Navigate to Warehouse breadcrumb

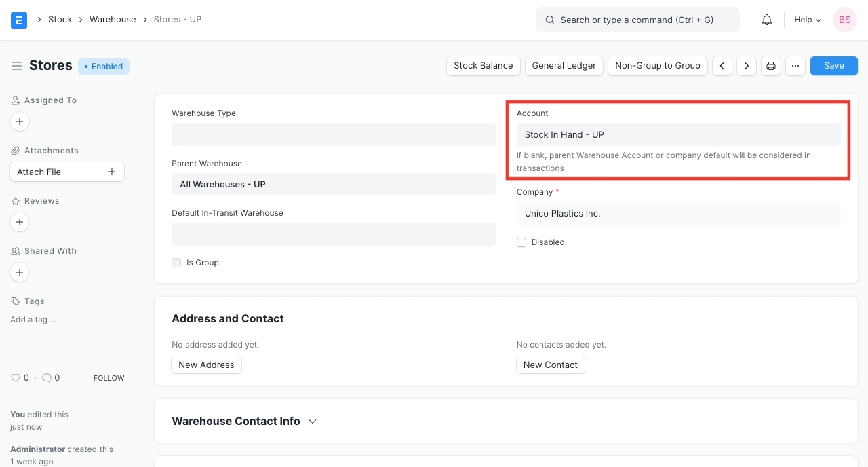point(113,20)
